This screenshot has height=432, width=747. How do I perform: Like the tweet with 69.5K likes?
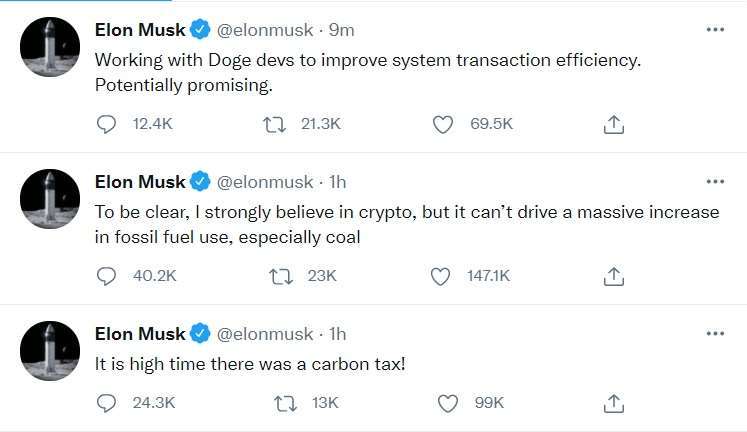443,124
